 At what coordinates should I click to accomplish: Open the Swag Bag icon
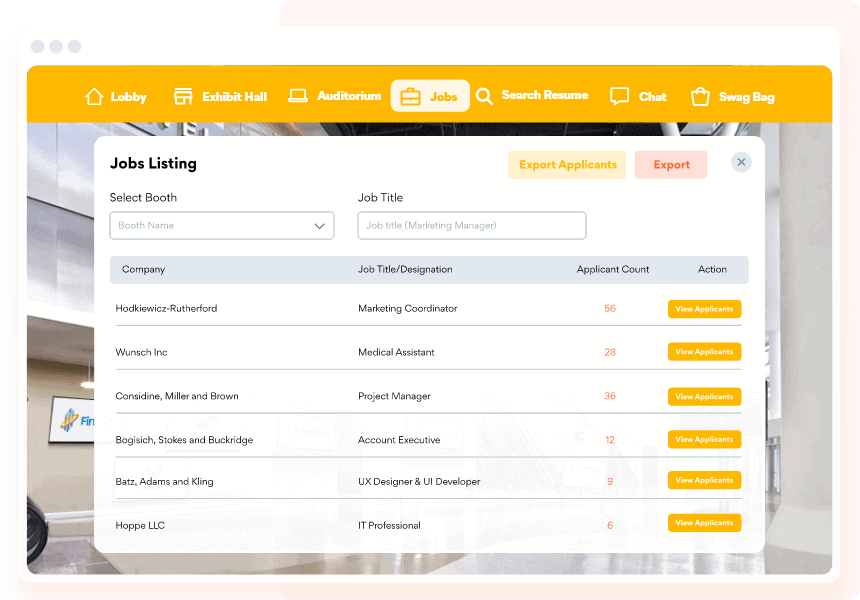click(x=699, y=95)
